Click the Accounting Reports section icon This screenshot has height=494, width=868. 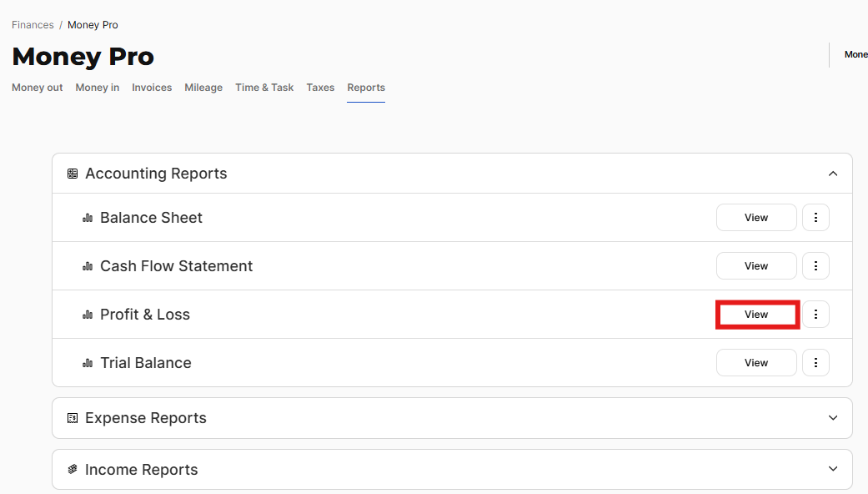[73, 174]
